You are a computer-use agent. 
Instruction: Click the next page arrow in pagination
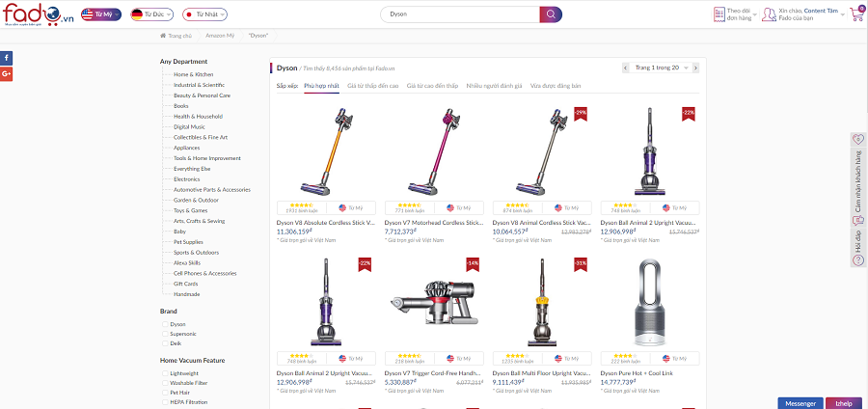coord(697,68)
